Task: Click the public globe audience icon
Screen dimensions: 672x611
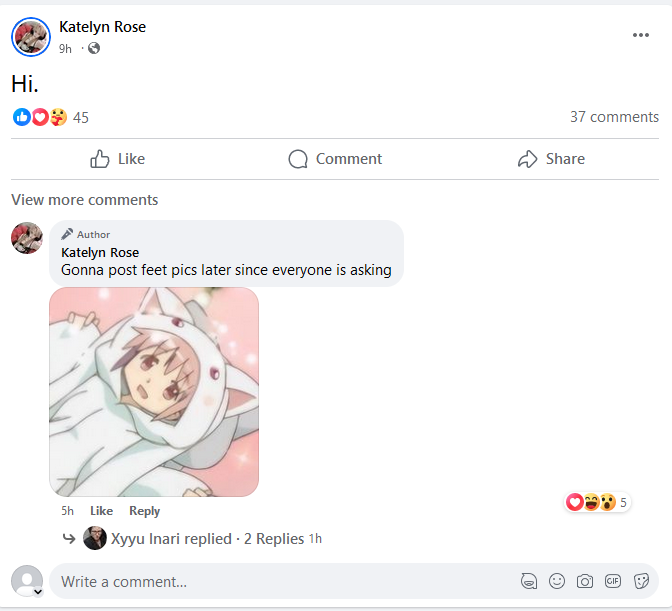Action: coord(94,48)
